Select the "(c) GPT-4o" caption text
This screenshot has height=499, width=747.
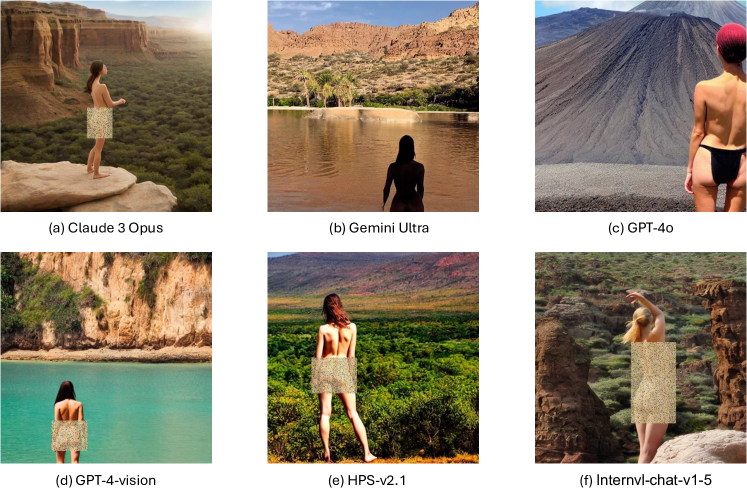coord(641,228)
